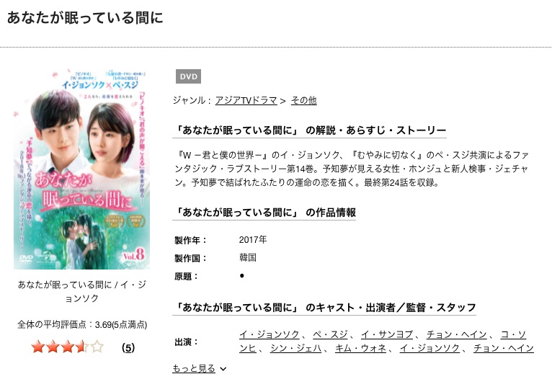Click the chevron next to もっと見る
The height and width of the screenshot is (392, 552).
pos(223,369)
